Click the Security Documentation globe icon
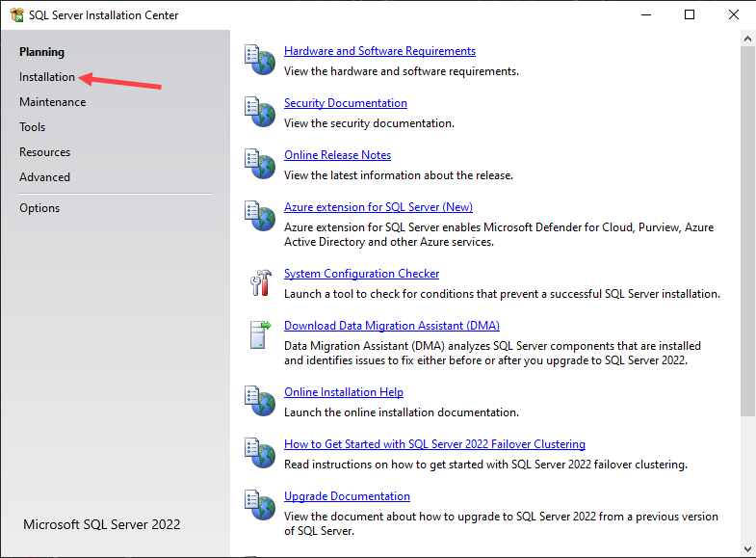 click(x=260, y=112)
